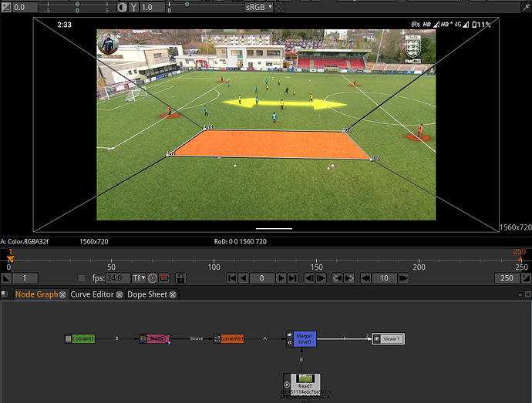Open the TF timeline format dropdown
The height and width of the screenshot is (403, 532).
click(x=139, y=278)
